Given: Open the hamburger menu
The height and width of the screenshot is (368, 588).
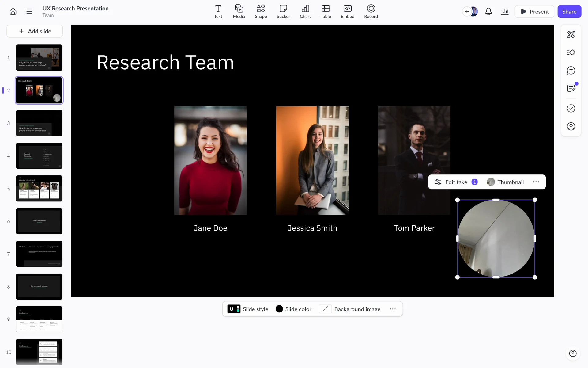Looking at the screenshot, I should click(29, 12).
